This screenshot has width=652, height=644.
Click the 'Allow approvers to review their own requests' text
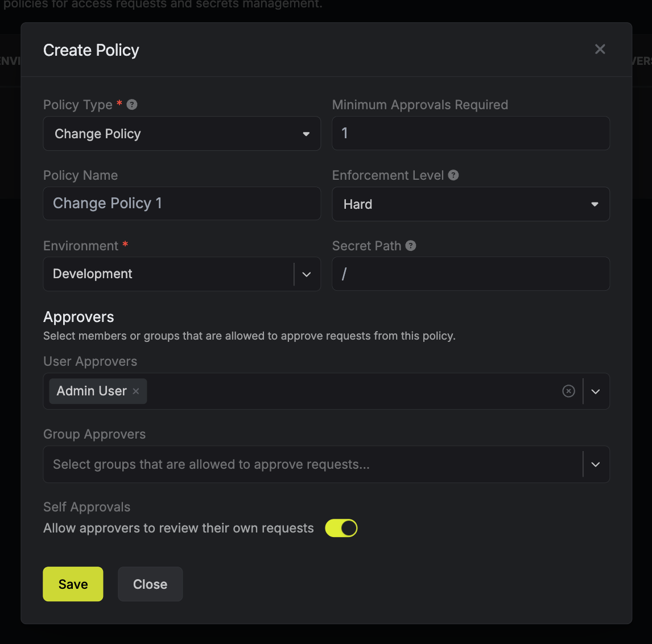(179, 528)
